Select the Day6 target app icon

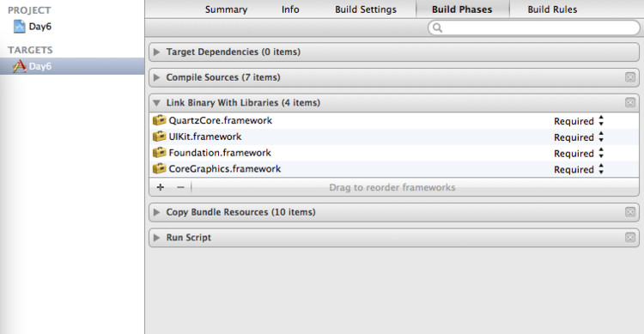[19, 66]
